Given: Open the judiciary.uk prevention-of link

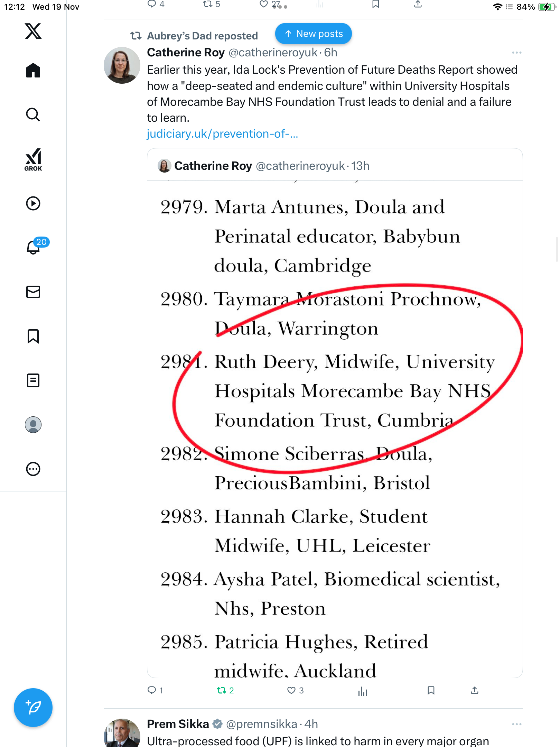Looking at the screenshot, I should [x=222, y=134].
